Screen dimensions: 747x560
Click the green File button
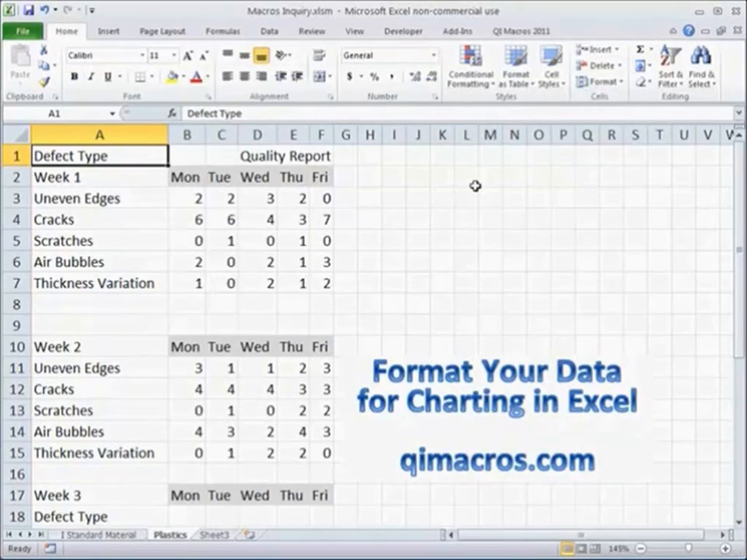pos(23,31)
